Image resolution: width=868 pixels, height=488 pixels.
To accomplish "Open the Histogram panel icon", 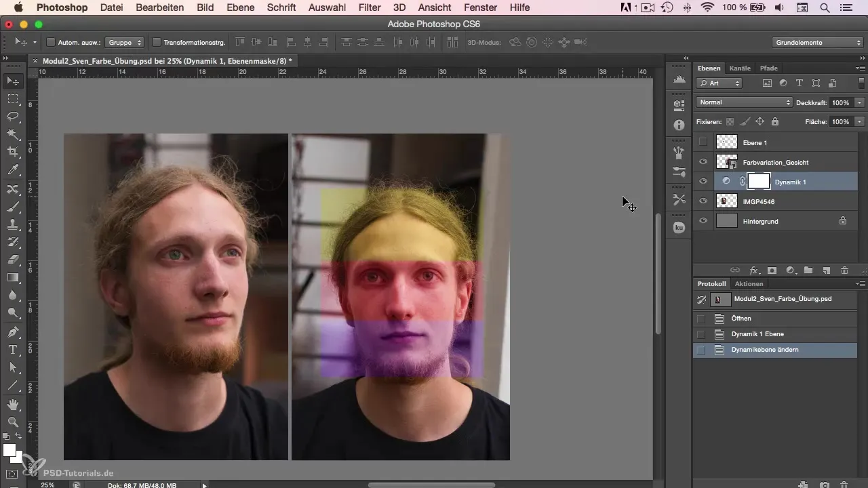I will click(679, 80).
